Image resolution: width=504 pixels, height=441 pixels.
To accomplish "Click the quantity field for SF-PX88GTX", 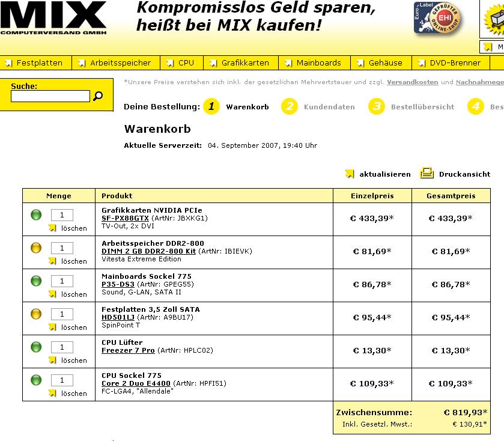I will click(62, 215).
